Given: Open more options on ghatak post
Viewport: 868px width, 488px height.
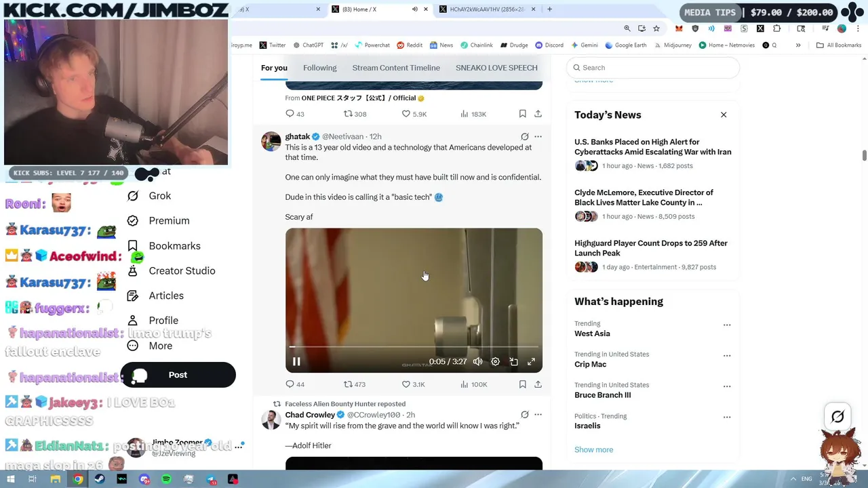Looking at the screenshot, I should [538, 136].
